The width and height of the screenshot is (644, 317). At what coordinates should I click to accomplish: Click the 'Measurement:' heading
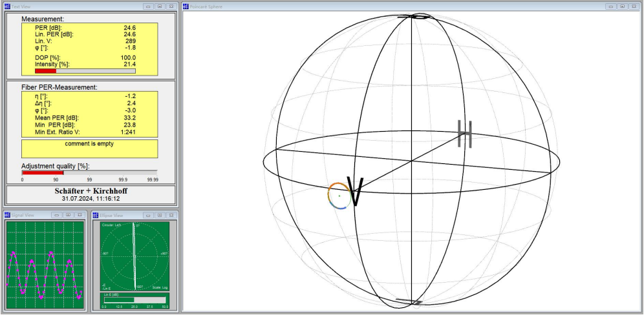43,19
